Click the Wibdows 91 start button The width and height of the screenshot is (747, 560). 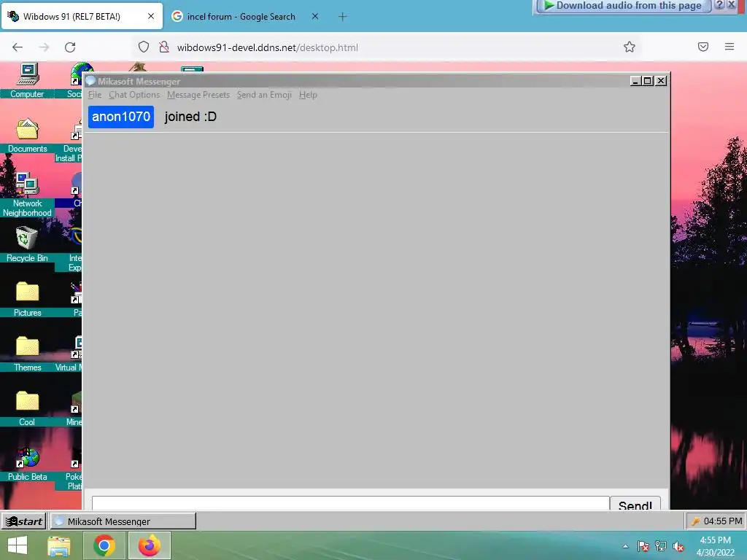(23, 521)
